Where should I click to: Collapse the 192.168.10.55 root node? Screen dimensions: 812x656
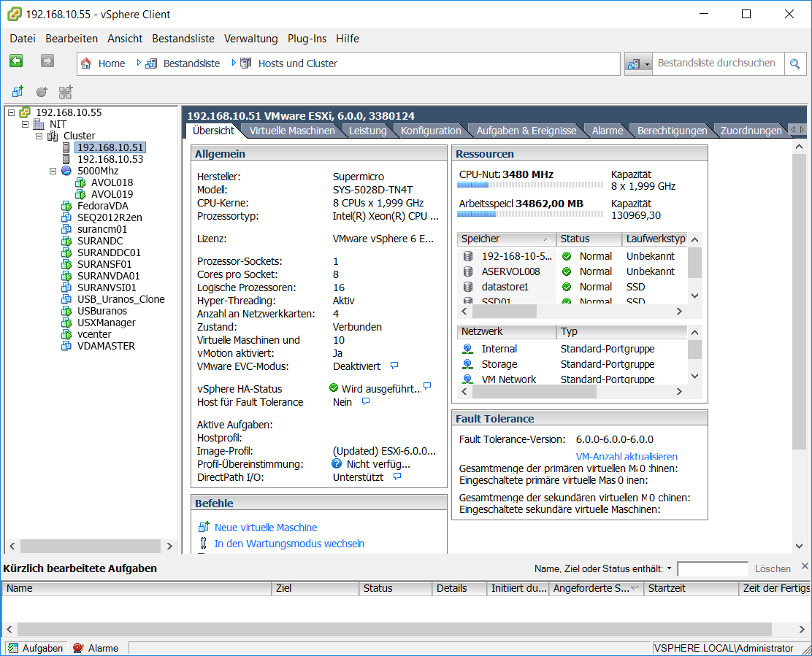click(12, 112)
